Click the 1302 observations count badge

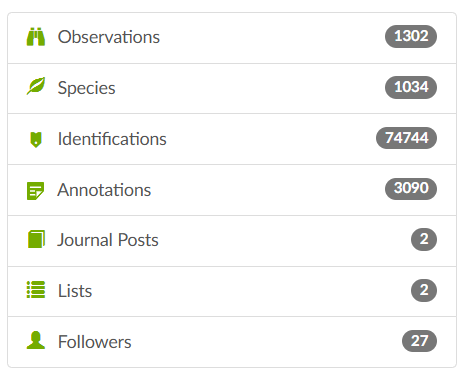pos(411,36)
